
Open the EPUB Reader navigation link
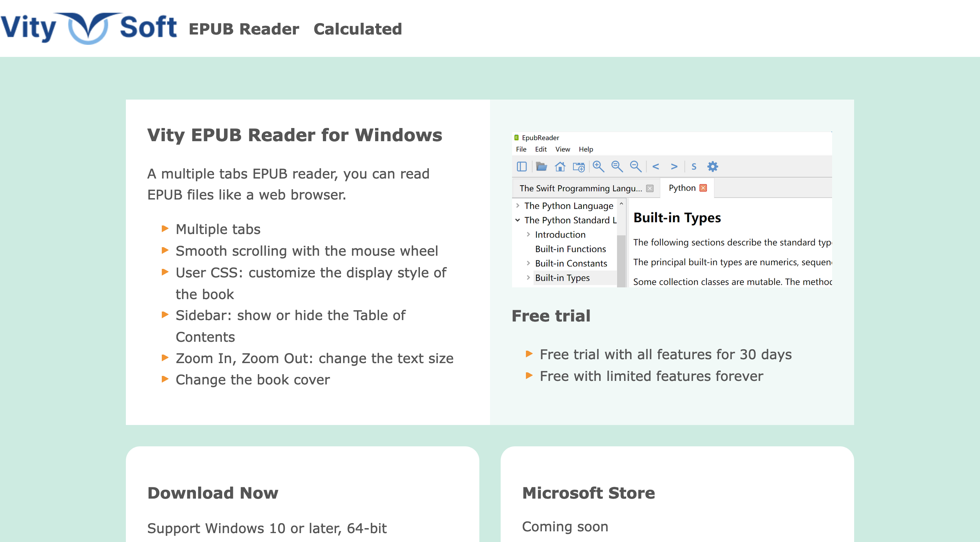click(244, 29)
